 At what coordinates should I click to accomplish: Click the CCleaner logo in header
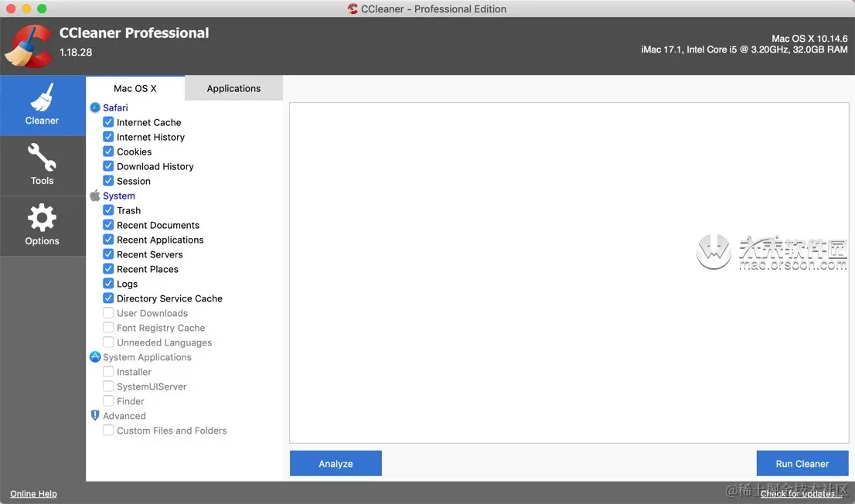coord(29,47)
